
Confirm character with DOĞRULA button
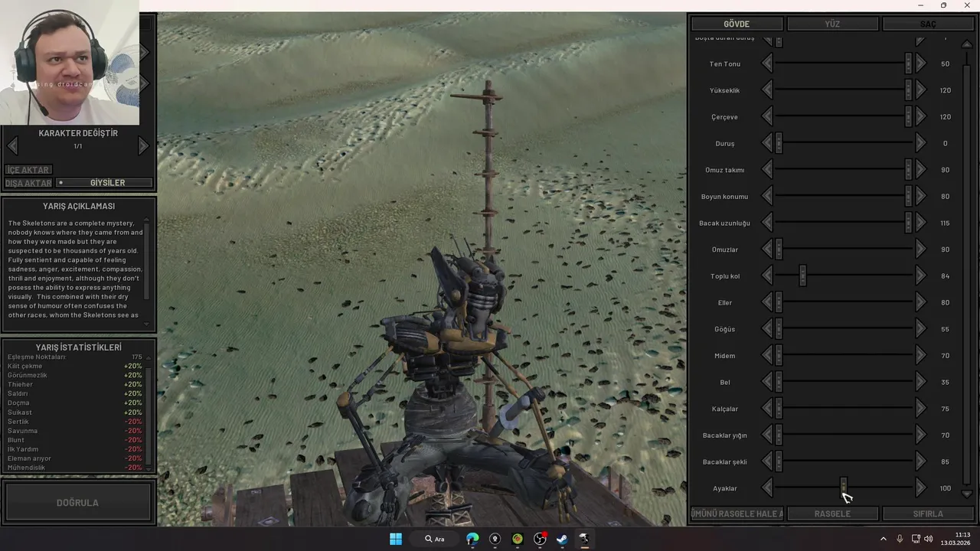click(77, 503)
